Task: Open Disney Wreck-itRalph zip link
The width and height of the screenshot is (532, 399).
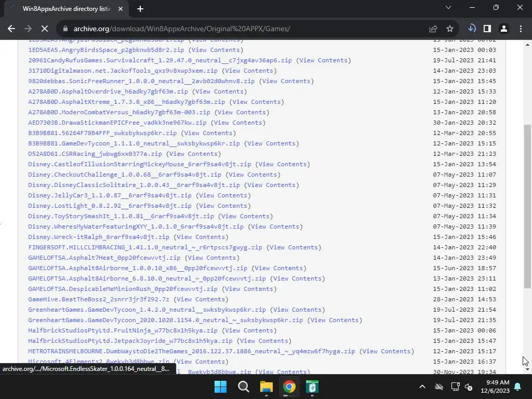Action: click(99, 237)
